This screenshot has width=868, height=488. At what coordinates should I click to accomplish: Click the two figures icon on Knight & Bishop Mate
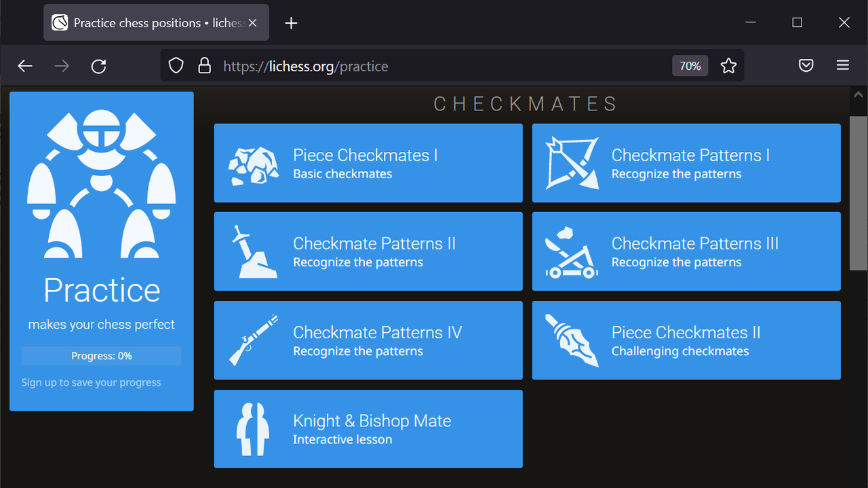click(253, 429)
